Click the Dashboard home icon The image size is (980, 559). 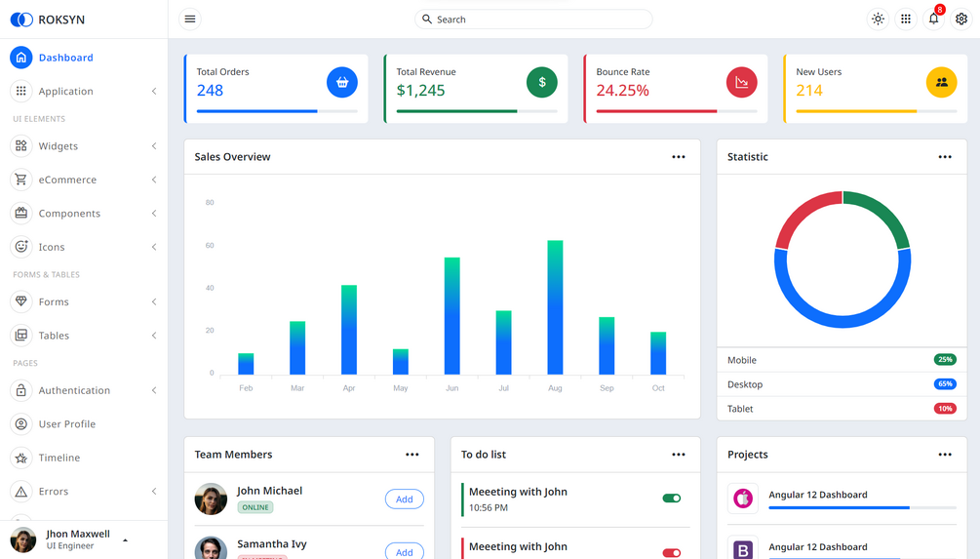[21, 58]
